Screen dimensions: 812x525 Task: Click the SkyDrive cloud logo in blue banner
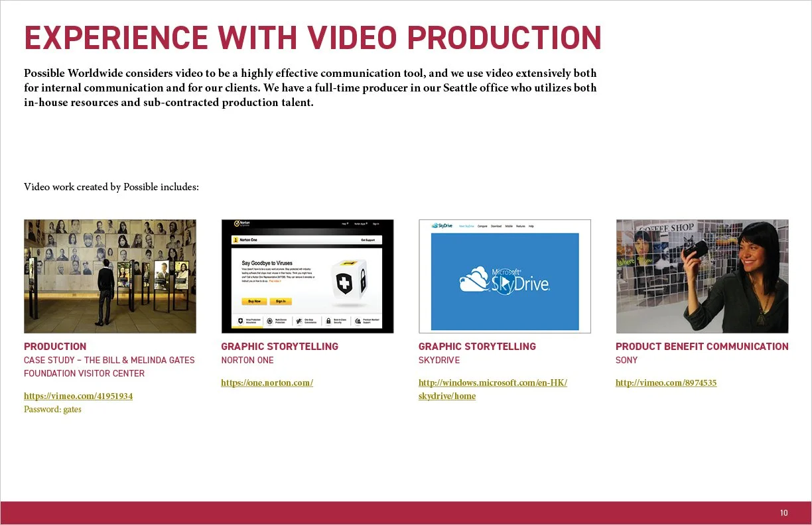[474, 279]
